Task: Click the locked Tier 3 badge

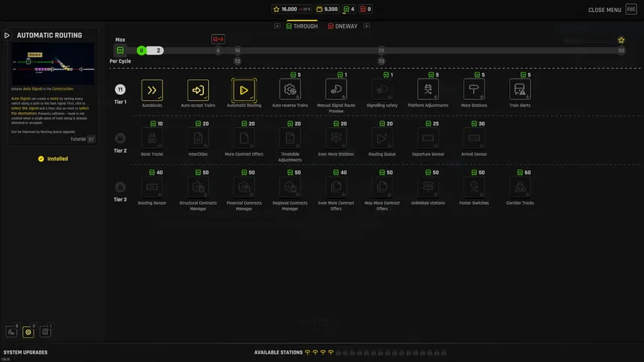Action: [x=120, y=187]
